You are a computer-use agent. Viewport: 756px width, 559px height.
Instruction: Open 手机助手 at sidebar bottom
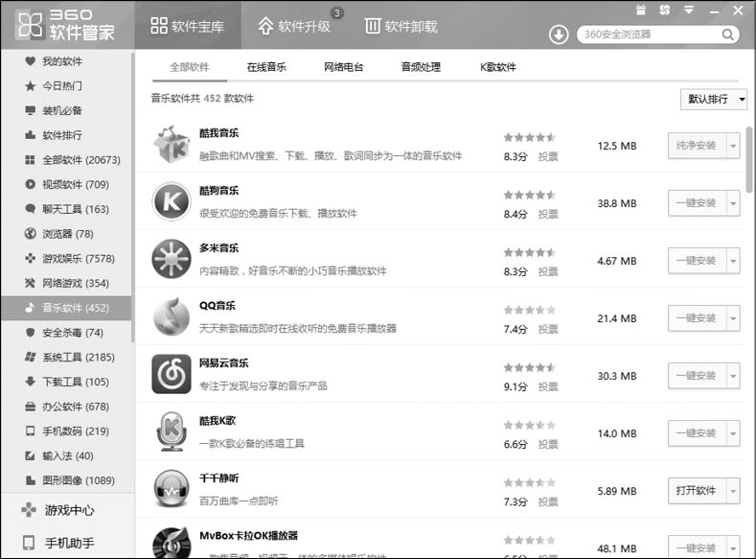click(x=57, y=543)
